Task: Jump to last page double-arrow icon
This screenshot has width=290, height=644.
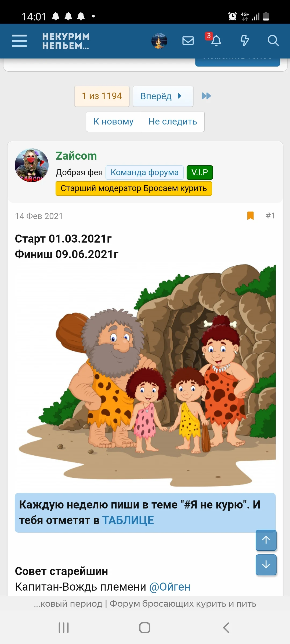Action: [206, 96]
